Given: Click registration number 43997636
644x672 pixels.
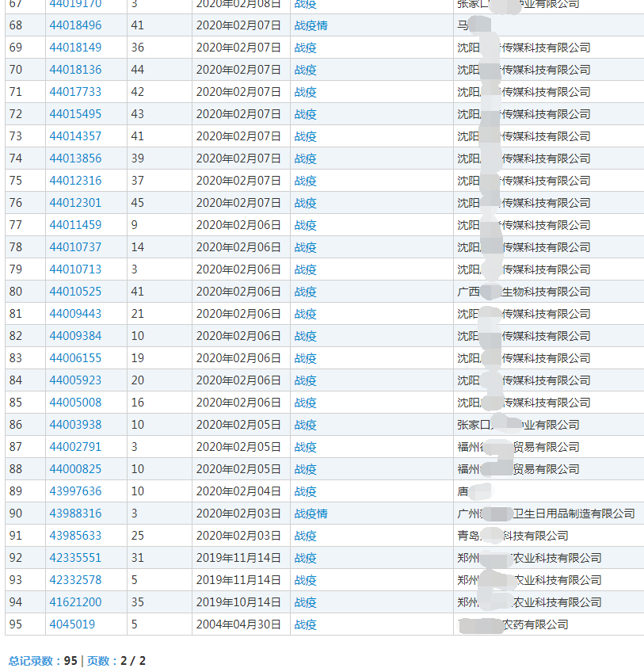Looking at the screenshot, I should [75, 491].
